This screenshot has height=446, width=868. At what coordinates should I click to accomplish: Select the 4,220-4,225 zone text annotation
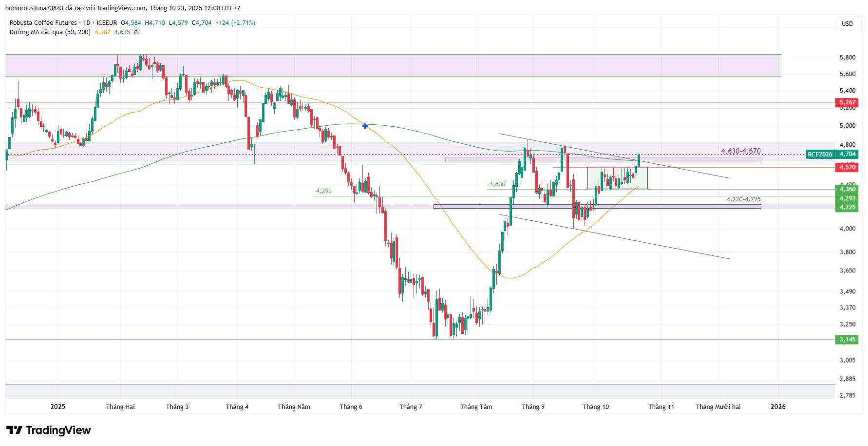(743, 199)
